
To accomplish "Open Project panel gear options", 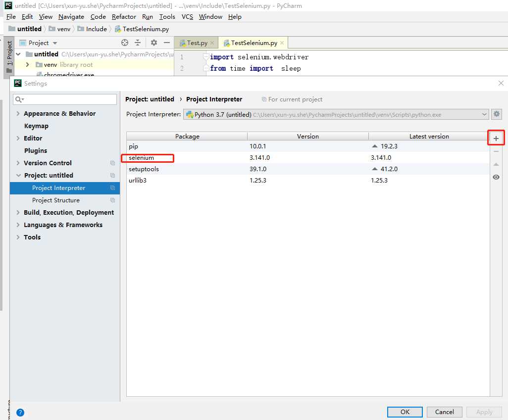I will point(154,43).
